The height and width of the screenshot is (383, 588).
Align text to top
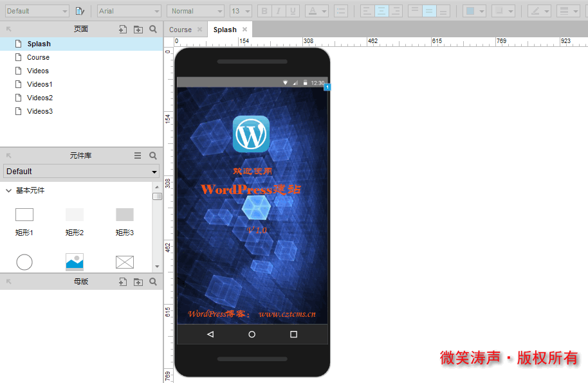(x=415, y=11)
